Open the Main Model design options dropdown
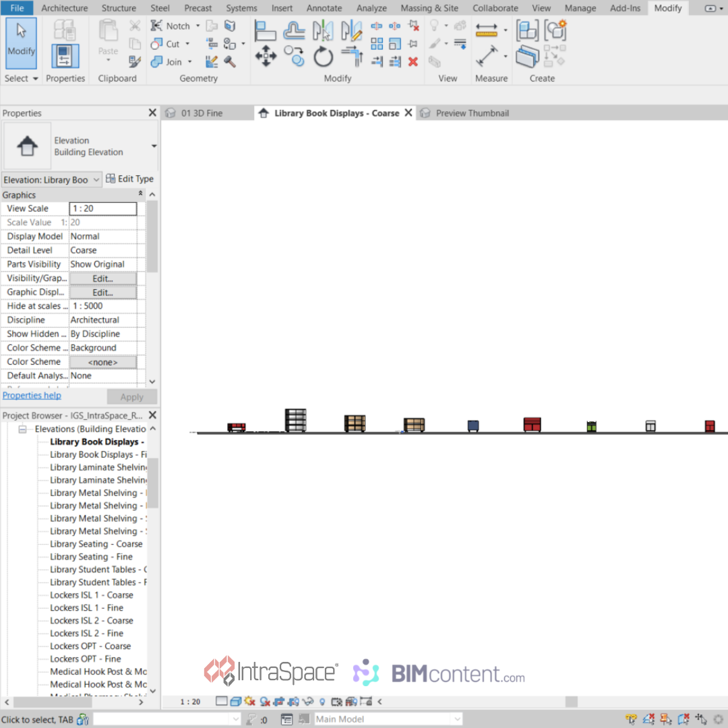 click(x=457, y=719)
